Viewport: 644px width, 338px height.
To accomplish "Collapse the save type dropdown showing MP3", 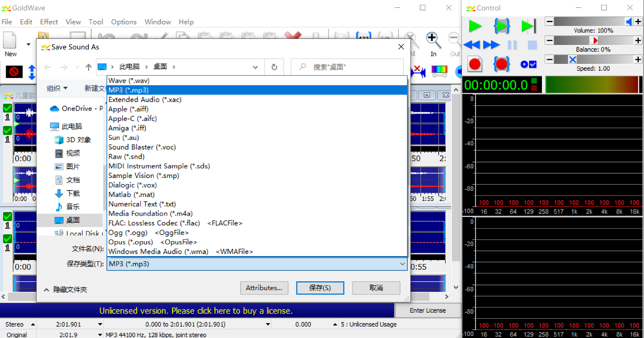I will (x=402, y=264).
